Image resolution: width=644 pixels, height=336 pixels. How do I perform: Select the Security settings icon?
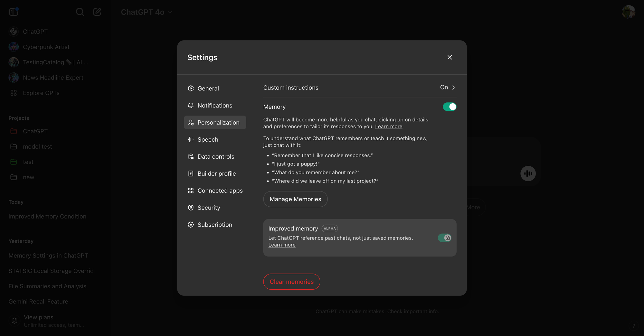point(191,208)
